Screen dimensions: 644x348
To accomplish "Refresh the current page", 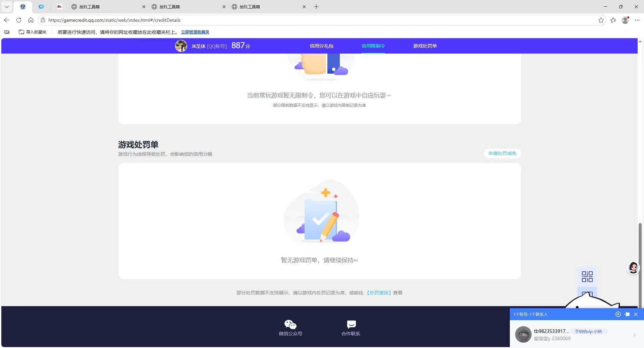I will point(19,20).
